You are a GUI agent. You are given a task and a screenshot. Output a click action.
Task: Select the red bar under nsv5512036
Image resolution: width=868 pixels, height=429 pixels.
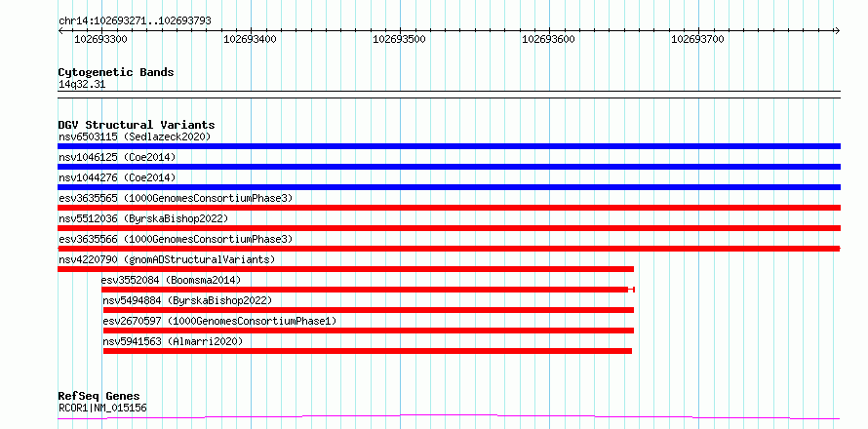tap(449, 228)
